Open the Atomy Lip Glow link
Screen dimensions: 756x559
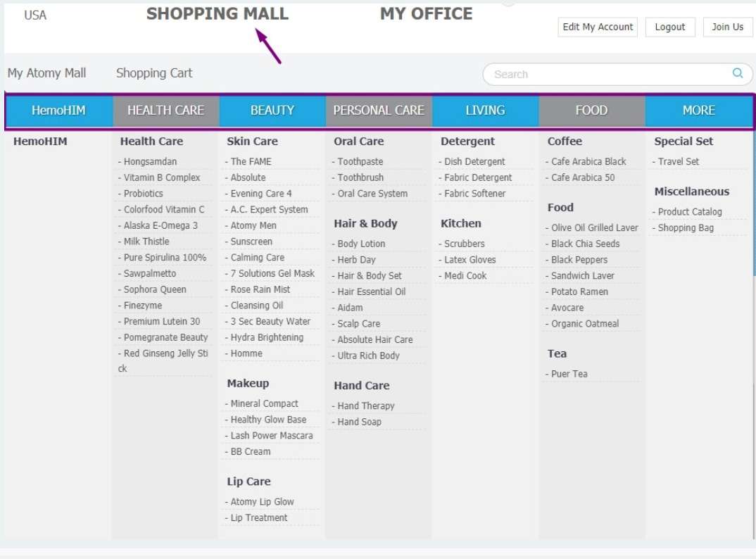tap(262, 501)
